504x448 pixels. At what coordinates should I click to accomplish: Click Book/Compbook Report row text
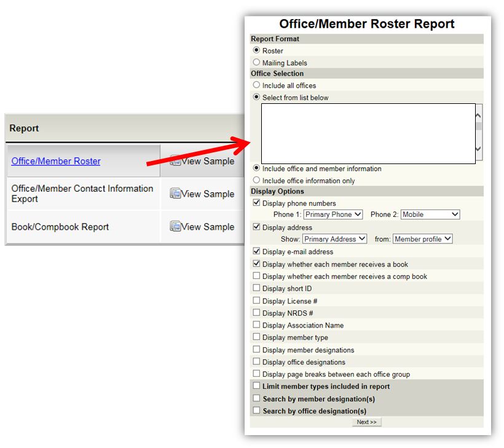60,227
